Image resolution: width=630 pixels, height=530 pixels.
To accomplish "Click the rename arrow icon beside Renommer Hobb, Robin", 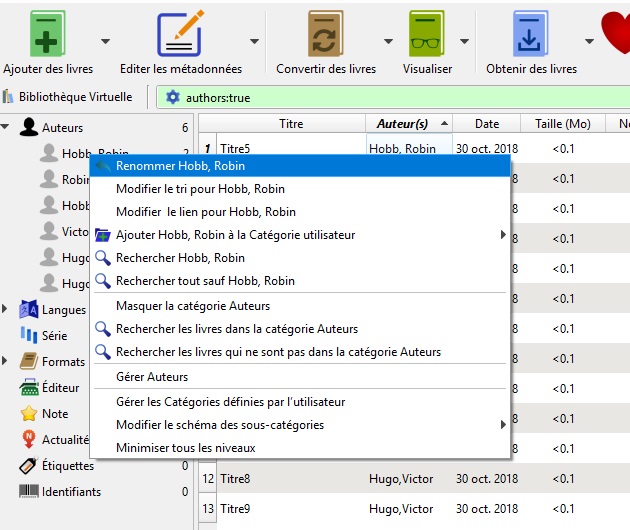I will click(x=103, y=166).
